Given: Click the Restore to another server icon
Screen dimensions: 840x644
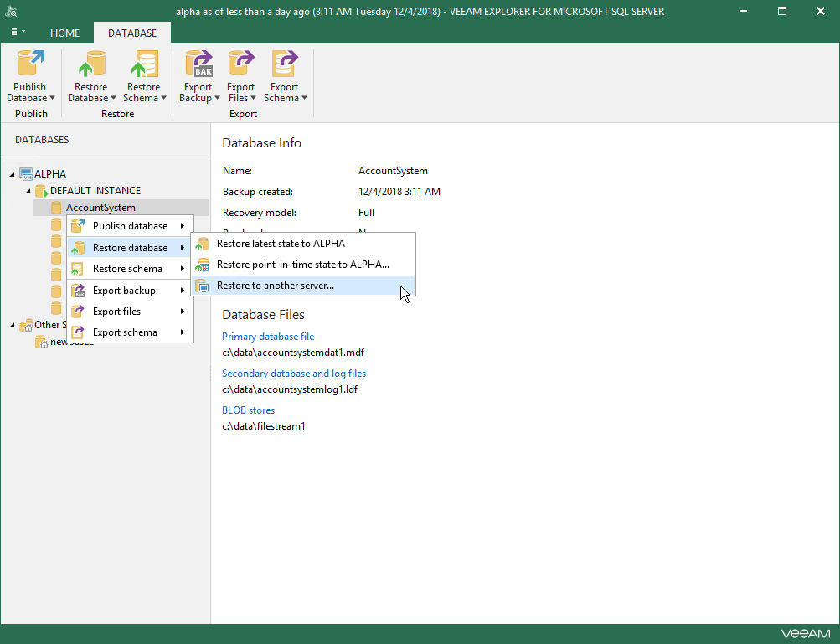Looking at the screenshot, I should point(202,286).
